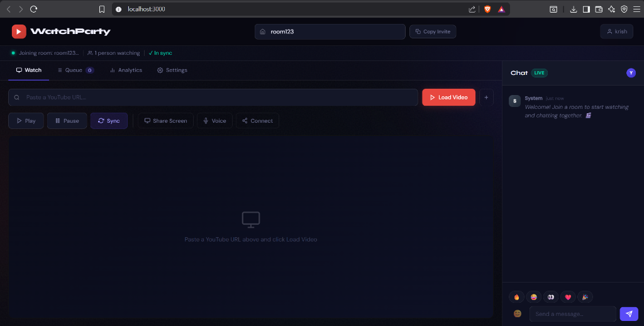Viewport: 644px width, 326px height.
Task: Click the Brave Rewards triangle icon
Action: [501, 9]
